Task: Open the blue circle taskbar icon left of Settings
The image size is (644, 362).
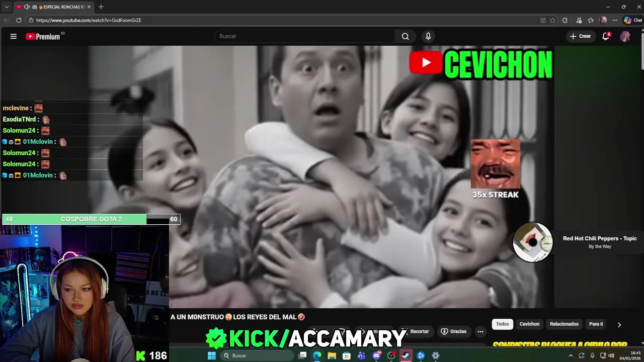Action: click(421, 355)
